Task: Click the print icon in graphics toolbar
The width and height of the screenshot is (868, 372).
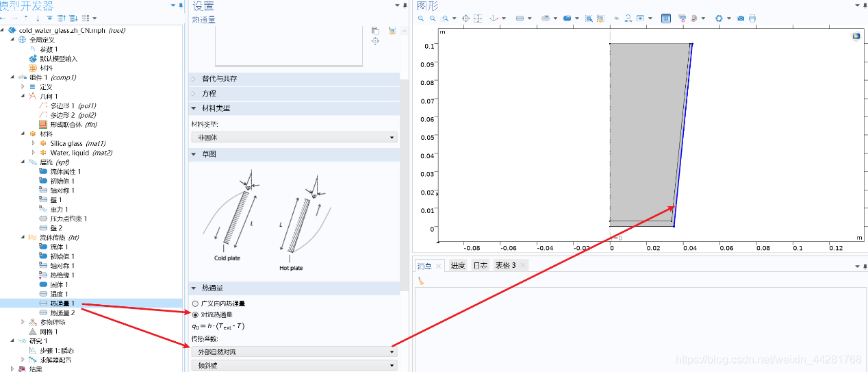Action: 752,18
